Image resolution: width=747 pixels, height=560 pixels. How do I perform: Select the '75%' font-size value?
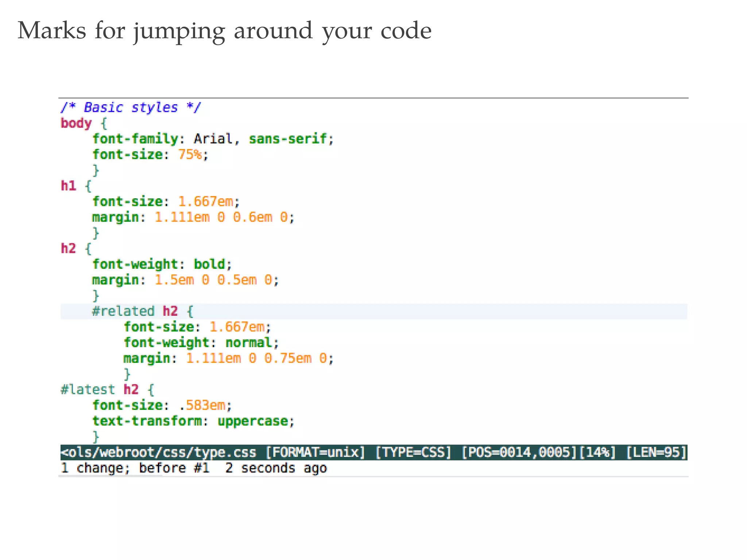tap(190, 155)
